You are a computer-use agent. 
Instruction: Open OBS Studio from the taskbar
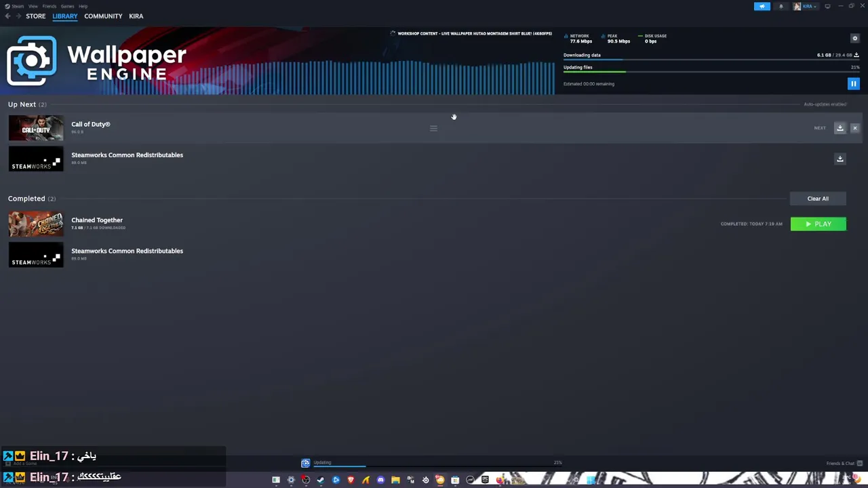point(306,480)
